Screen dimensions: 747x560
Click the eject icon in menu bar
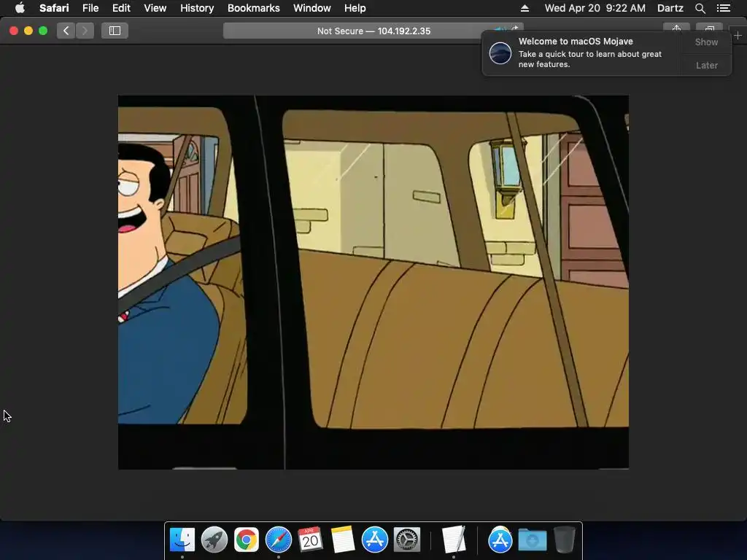tap(525, 8)
